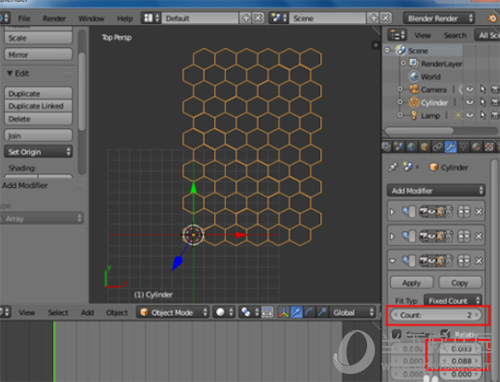This screenshot has height=382, width=500.
Task: Remove the second modifier with its X
Action: click(x=479, y=236)
